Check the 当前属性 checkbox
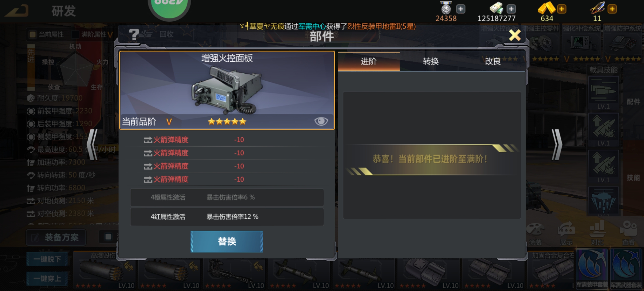Image resolution: width=644 pixels, height=291 pixels. (x=33, y=34)
